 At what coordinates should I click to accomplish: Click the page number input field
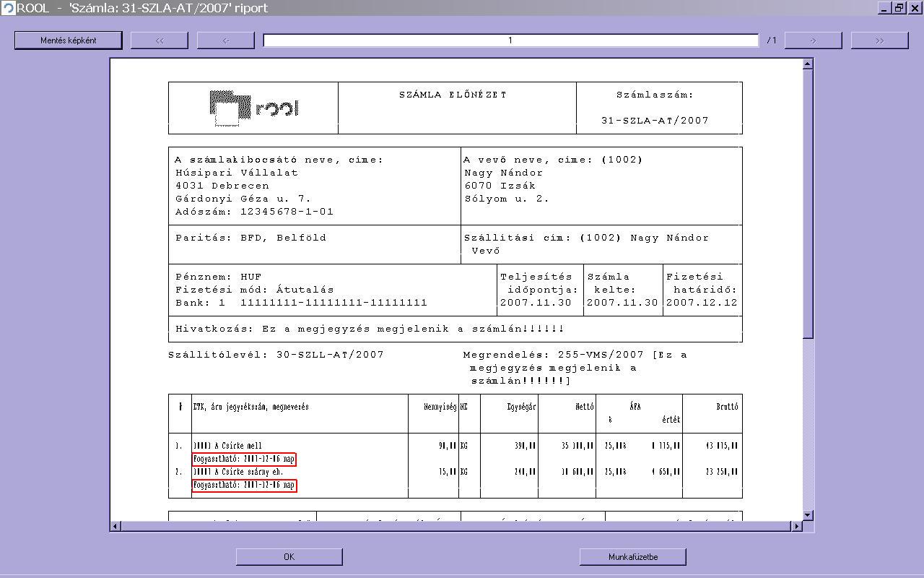pos(510,40)
